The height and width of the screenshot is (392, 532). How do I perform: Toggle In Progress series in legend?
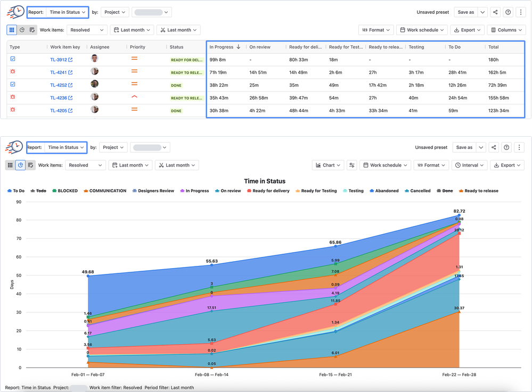pyautogui.click(x=194, y=191)
